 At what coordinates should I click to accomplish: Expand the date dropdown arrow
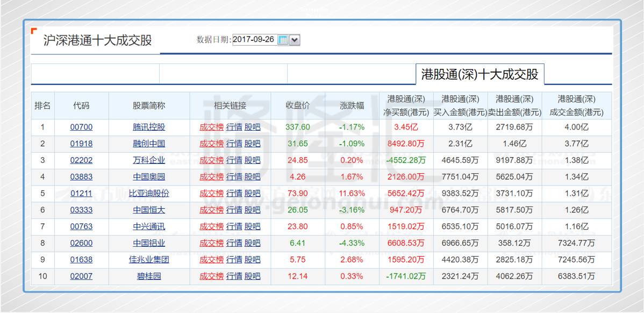coord(295,40)
